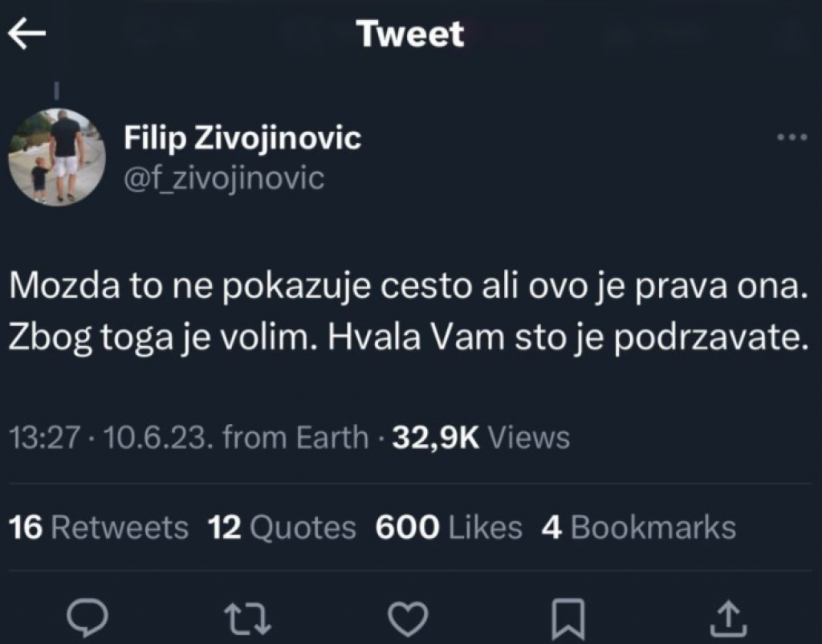Click the @f_zivojinovic handle

[x=225, y=177]
